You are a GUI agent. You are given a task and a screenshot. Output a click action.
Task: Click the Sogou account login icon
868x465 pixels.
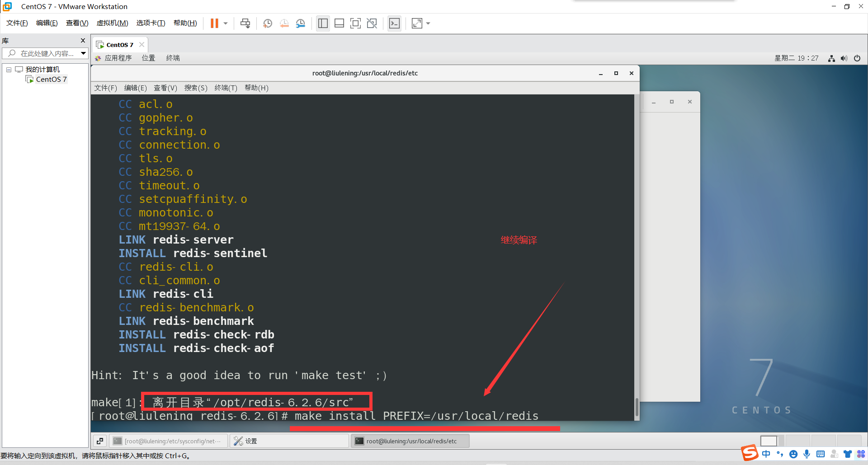(x=834, y=454)
